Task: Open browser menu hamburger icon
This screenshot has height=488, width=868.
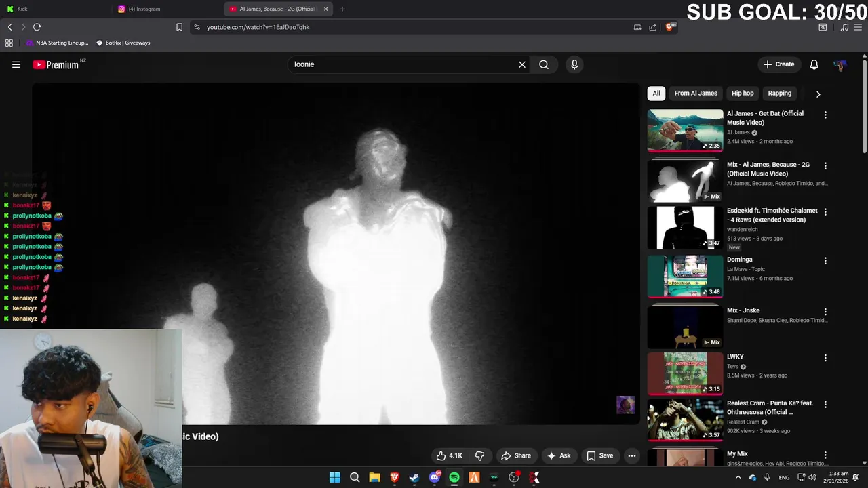Action: click(x=858, y=27)
